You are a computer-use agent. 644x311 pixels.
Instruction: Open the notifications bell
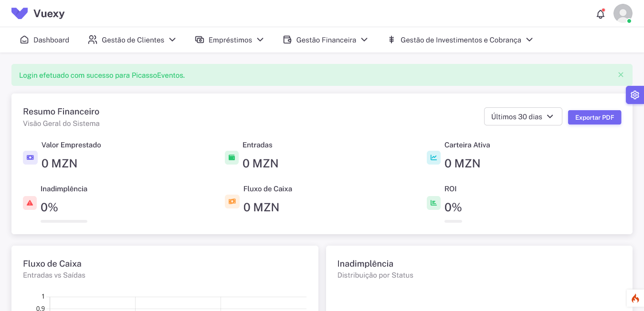[601, 14]
